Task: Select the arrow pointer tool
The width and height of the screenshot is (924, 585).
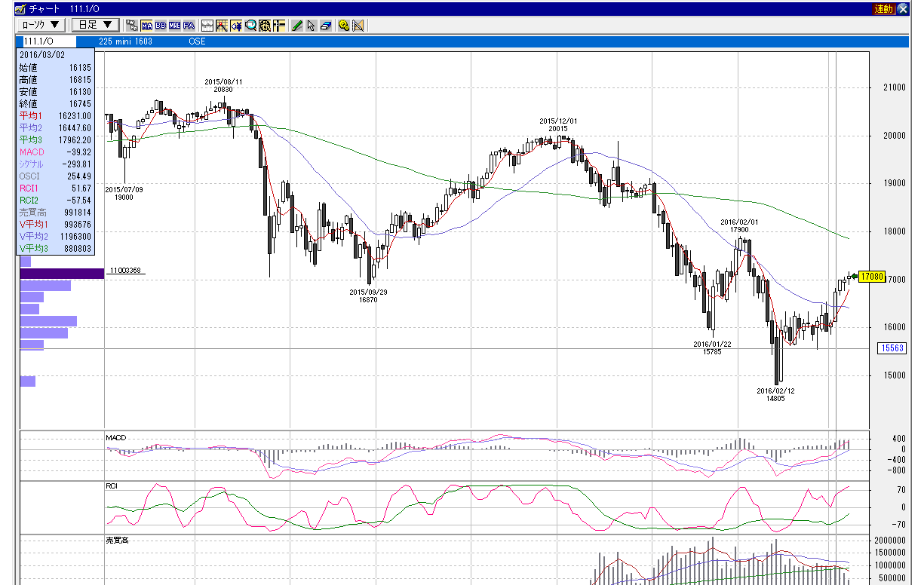Action: [x=311, y=25]
